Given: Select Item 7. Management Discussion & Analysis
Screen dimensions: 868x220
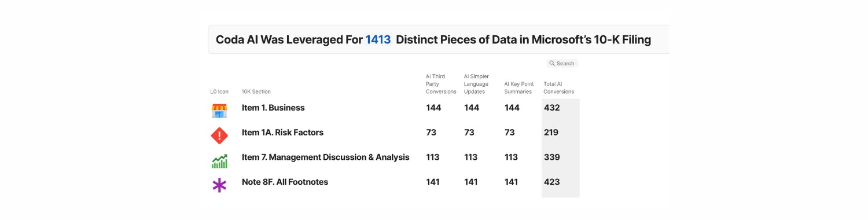Looking at the screenshot, I should (x=325, y=157).
